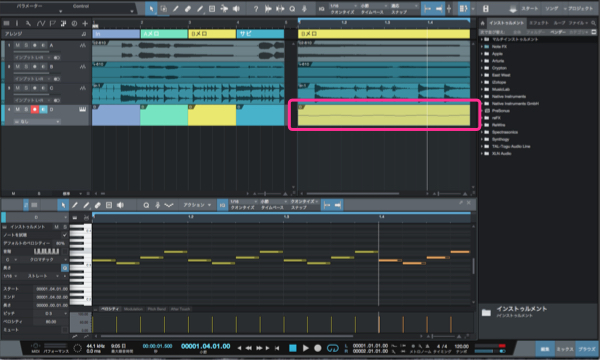Open the Mix view button at the bottom right

[x=564, y=349]
